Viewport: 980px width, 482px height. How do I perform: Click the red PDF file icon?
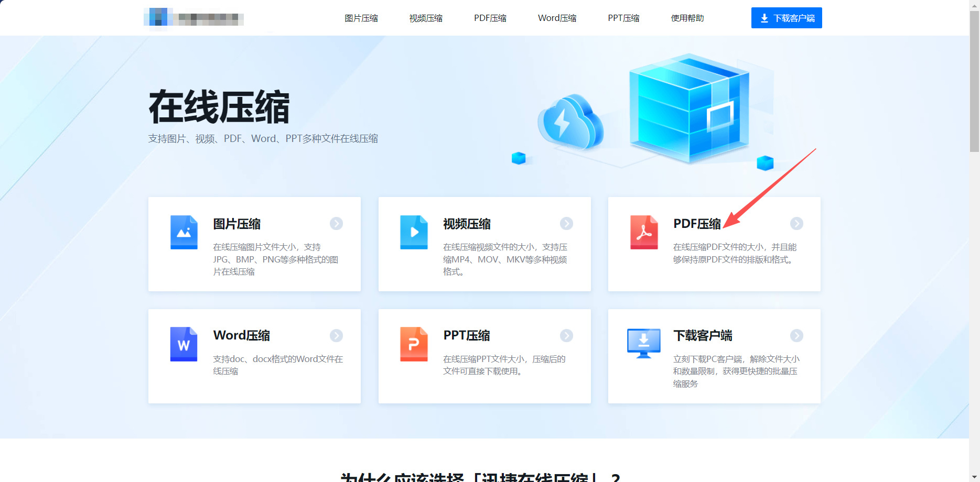coord(644,232)
